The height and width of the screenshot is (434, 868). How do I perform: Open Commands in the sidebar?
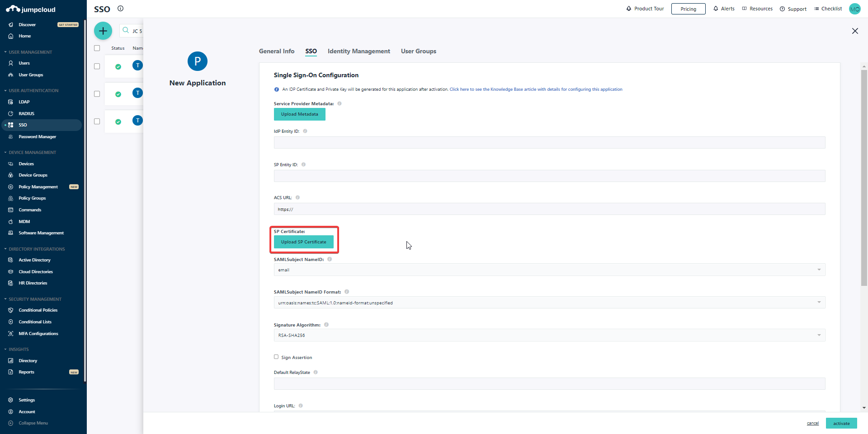tap(30, 210)
